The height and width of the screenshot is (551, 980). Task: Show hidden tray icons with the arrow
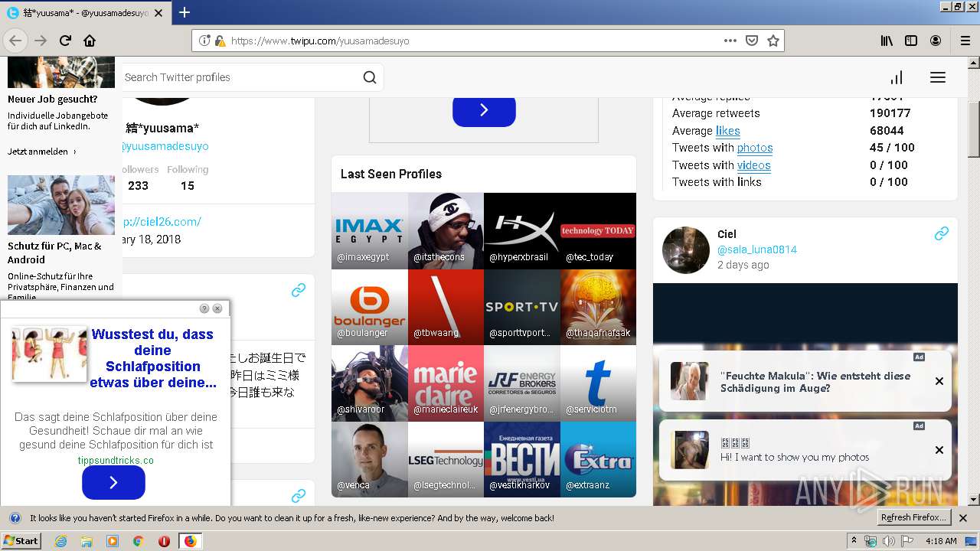click(x=854, y=541)
